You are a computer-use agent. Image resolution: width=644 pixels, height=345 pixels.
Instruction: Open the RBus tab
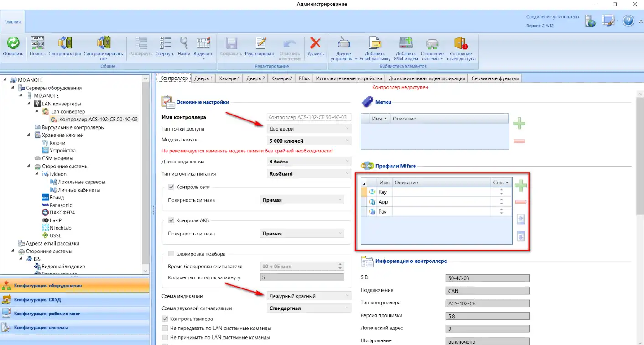(x=304, y=78)
